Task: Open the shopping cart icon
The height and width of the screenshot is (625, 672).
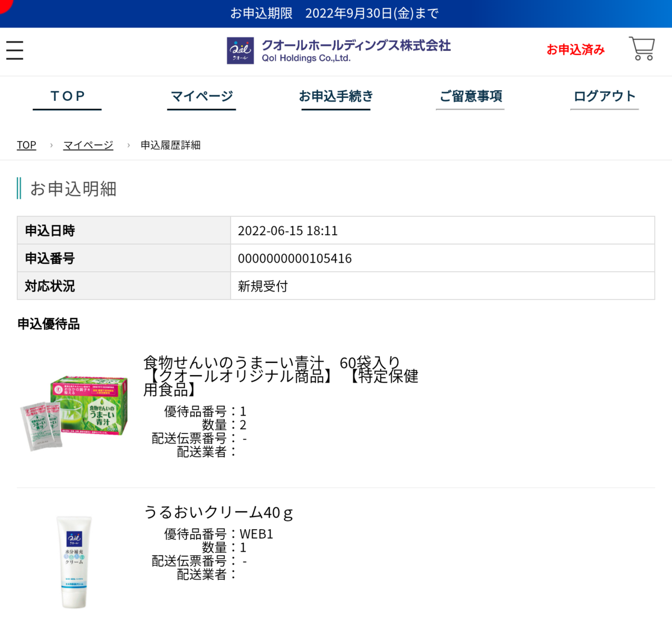Action: (x=642, y=49)
